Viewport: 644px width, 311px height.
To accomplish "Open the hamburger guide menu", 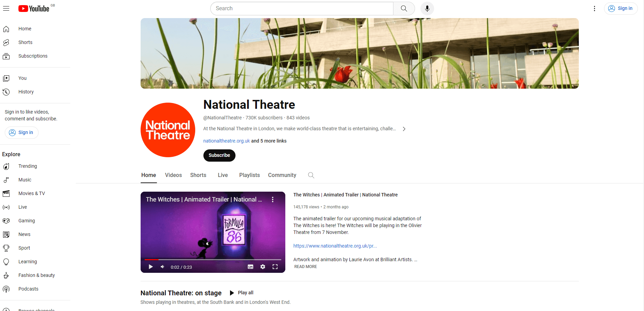I will point(6,9).
